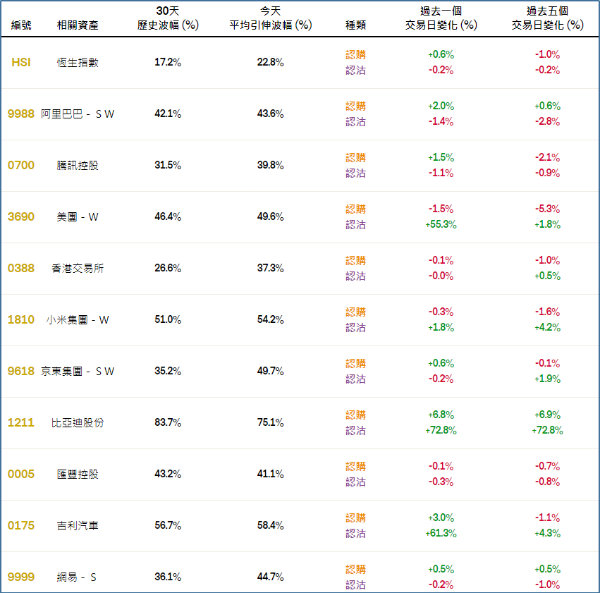600x593 pixels.
Task: Click HSI implied volatility 22.8%
Action: pos(271,62)
